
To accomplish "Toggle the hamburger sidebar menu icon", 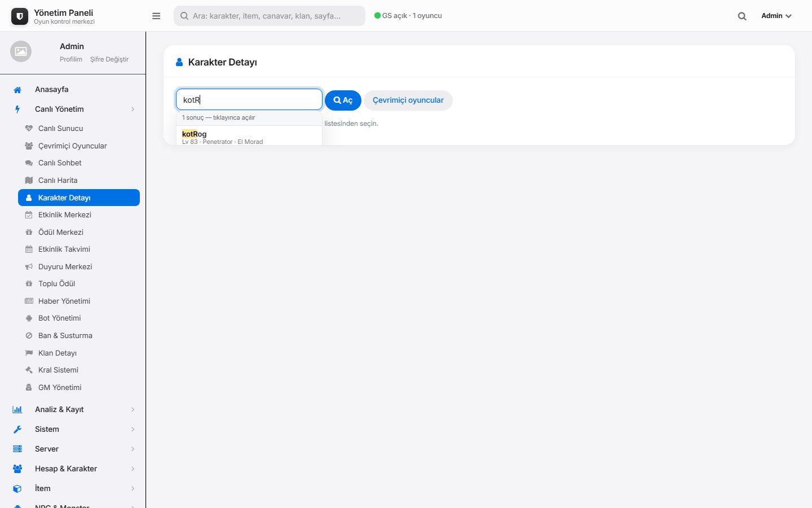I will click(x=156, y=16).
